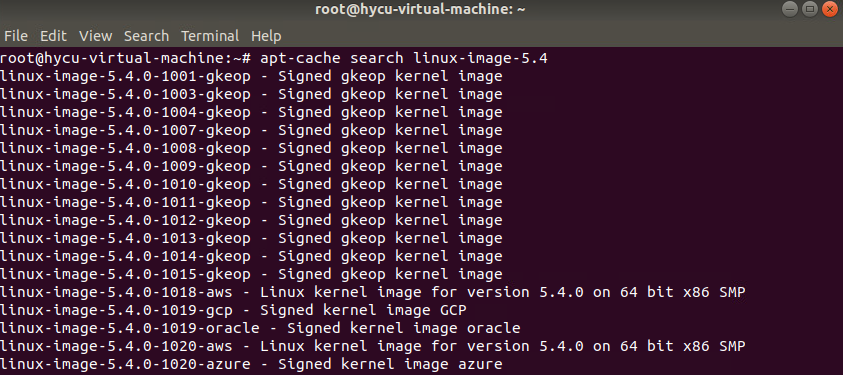
Task: Open the File menu
Action: 16,36
